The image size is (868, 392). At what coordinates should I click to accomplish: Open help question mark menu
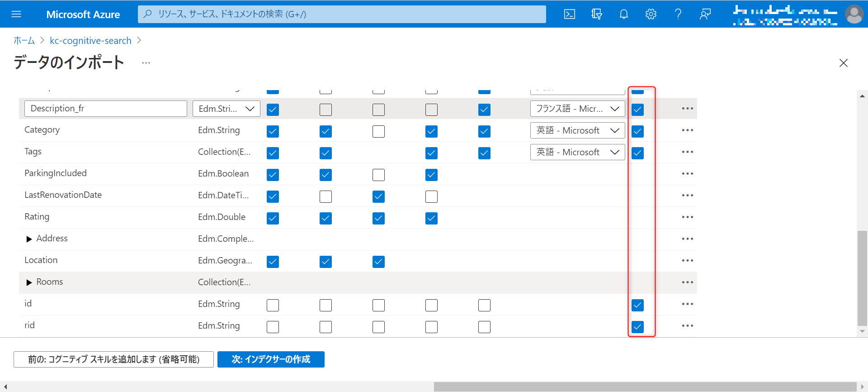click(678, 14)
